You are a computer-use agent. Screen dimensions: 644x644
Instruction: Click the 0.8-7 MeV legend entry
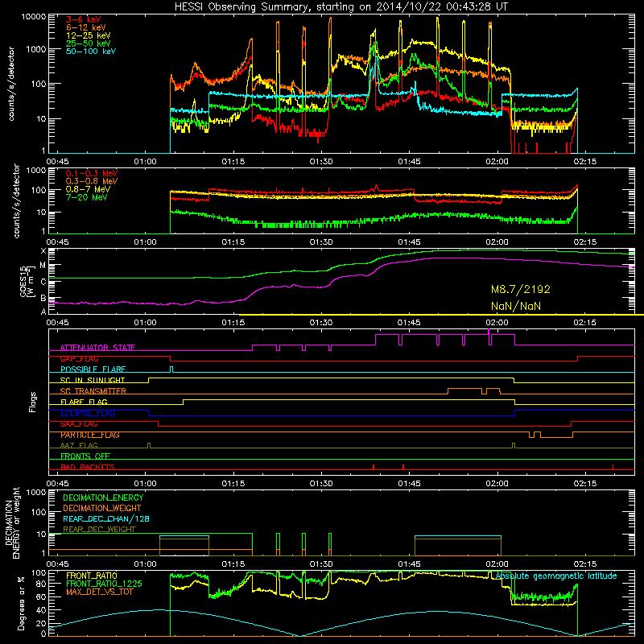[x=89, y=189]
